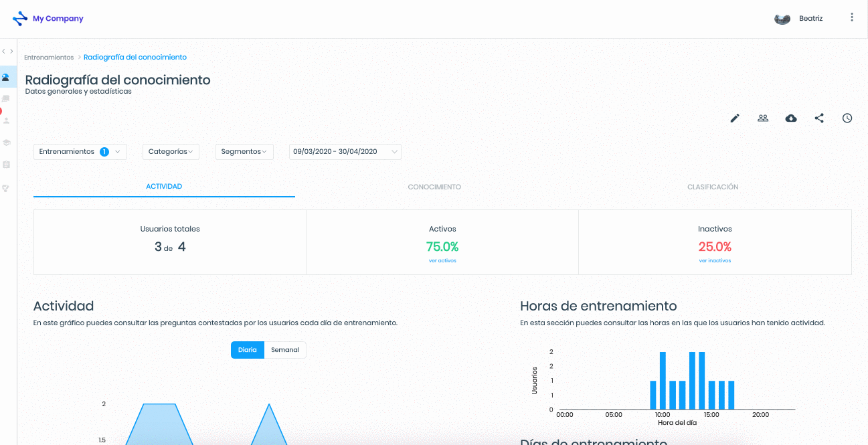
Task: Open the Categorías dropdown
Action: click(x=171, y=152)
